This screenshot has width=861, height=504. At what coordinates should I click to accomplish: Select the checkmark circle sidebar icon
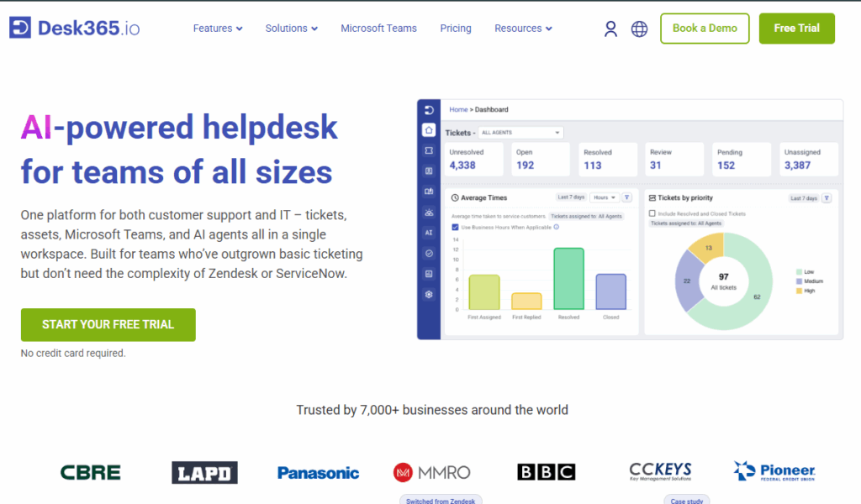coord(429,254)
